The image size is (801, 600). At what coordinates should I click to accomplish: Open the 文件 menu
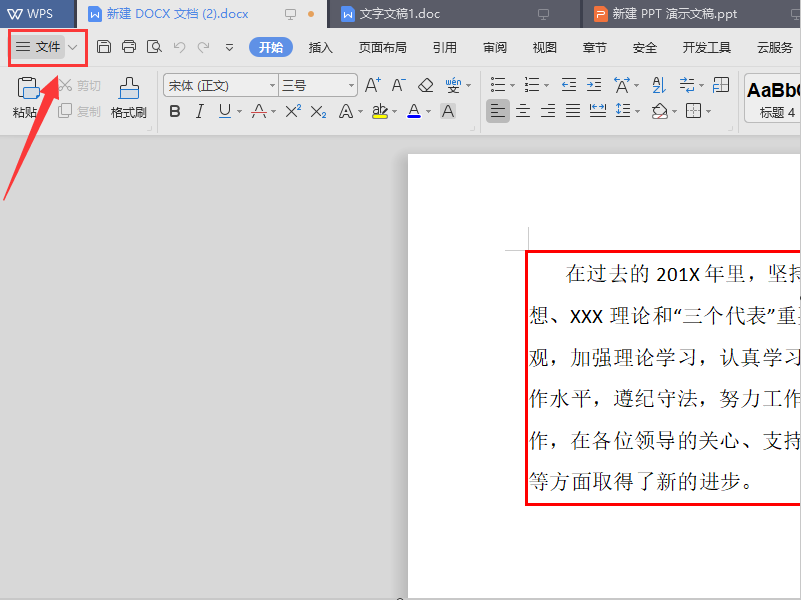pos(38,47)
